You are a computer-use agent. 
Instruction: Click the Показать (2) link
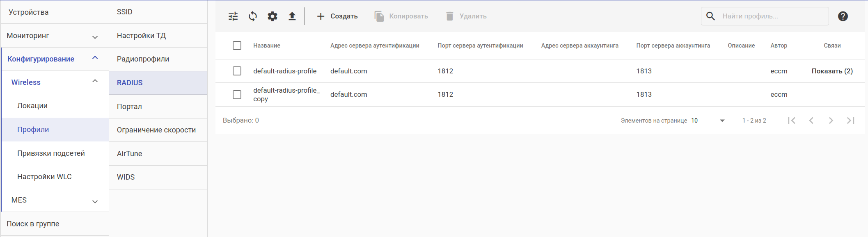(832, 71)
